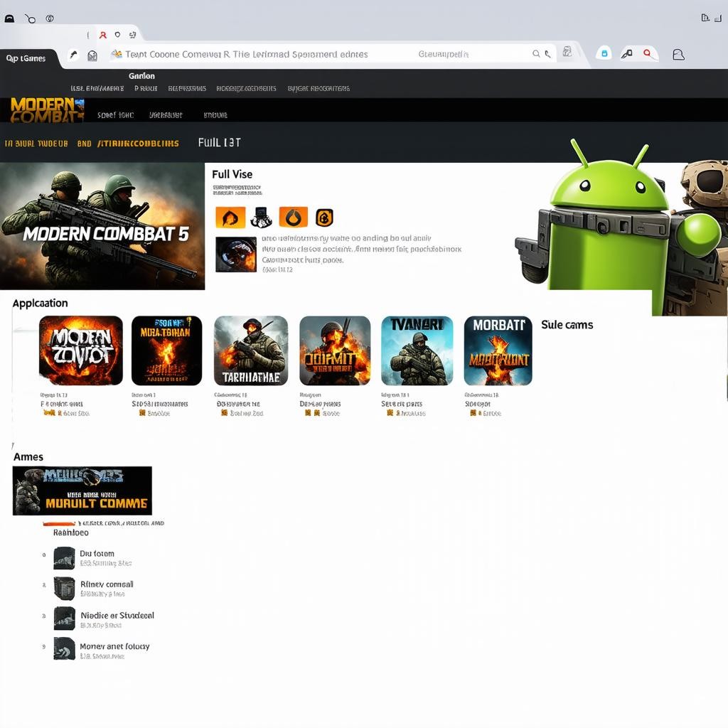Image resolution: width=728 pixels, height=728 pixels.
Task: Click the search magnifier icon in address bar
Action: click(x=537, y=54)
